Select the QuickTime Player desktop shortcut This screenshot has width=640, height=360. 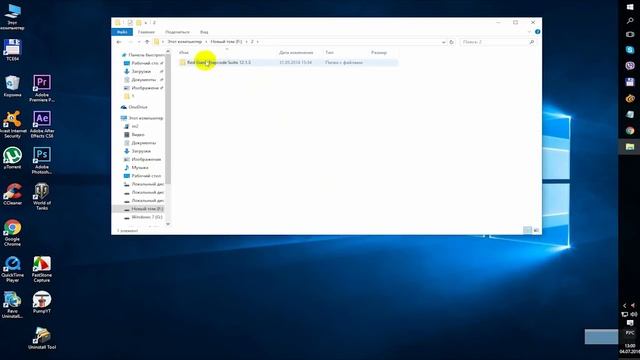click(x=12, y=269)
